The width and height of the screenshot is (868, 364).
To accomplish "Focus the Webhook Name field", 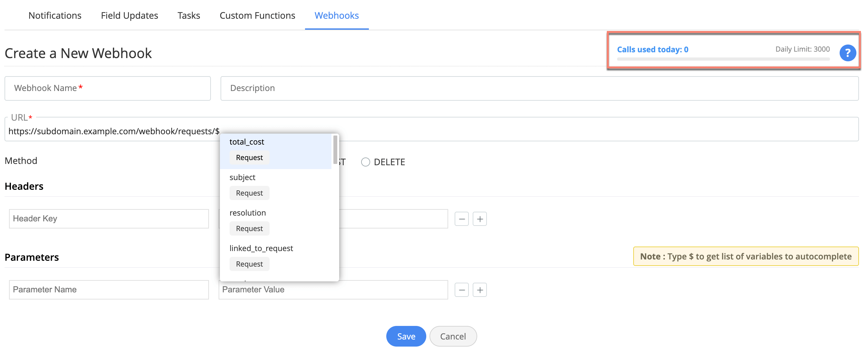I will tap(107, 88).
